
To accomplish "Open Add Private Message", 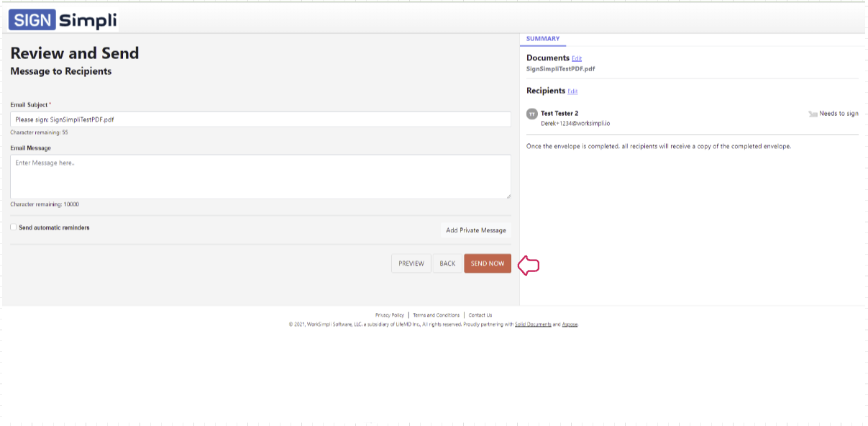I will pyautogui.click(x=475, y=230).
